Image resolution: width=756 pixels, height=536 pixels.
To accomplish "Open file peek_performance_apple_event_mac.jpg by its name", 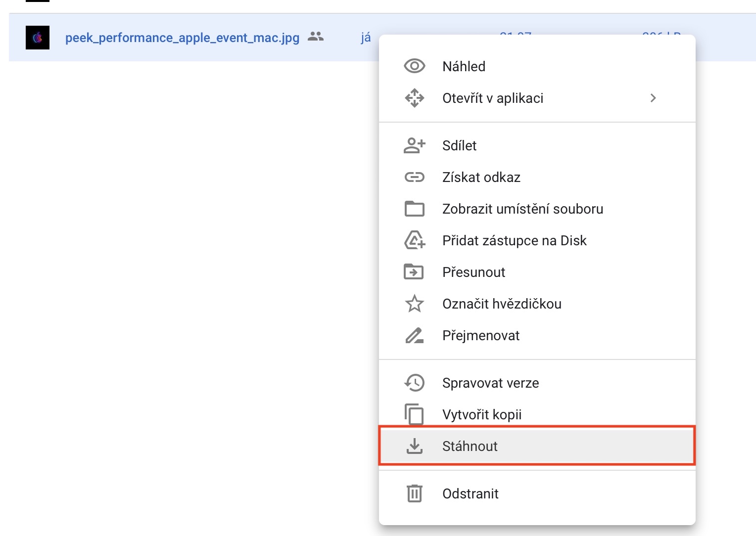I will (x=182, y=38).
